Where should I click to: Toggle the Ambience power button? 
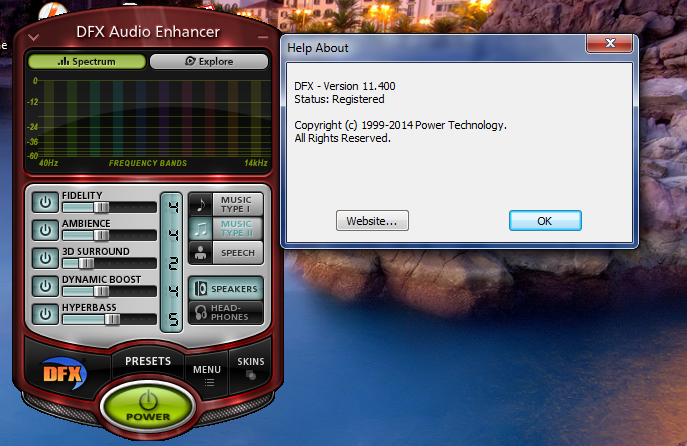pyautogui.click(x=45, y=230)
